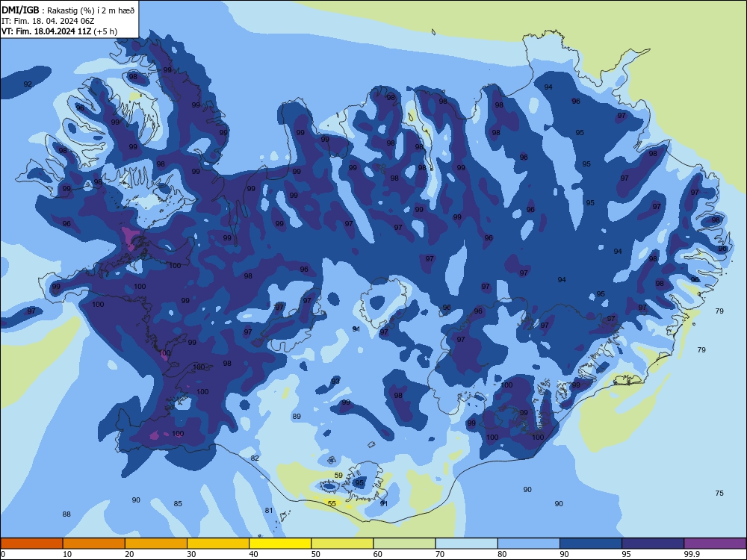The height and width of the screenshot is (560, 747).
Task: Click the title text 'DMI/IGB : Rakastig (%) í 2 m hæð'
Action: pos(68,10)
